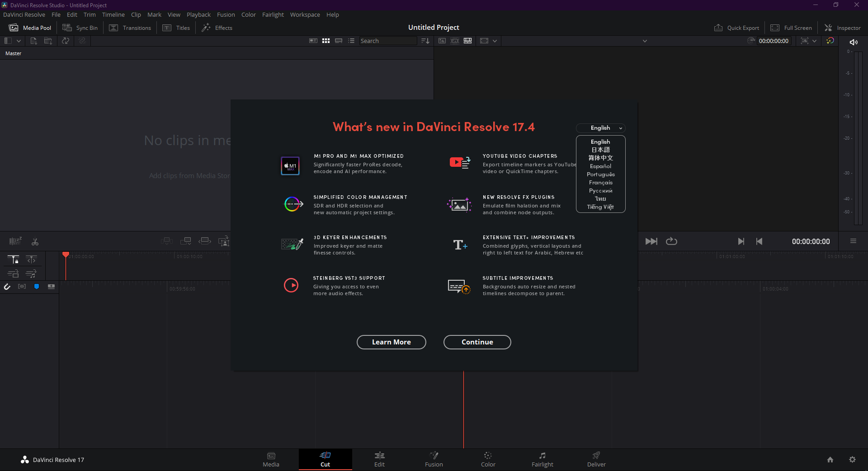Image resolution: width=868 pixels, height=471 pixels.
Task: Click the media pool Search field
Action: coord(388,41)
